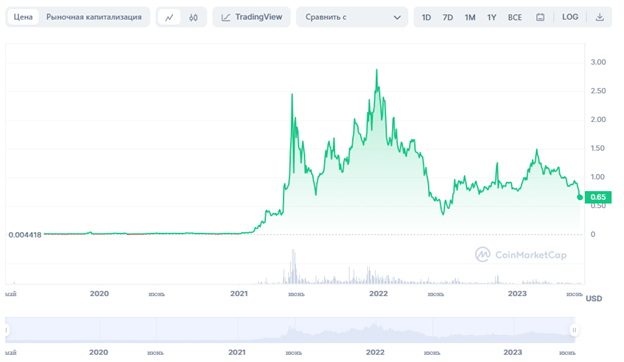Click the 2022 label on chart axis
This screenshot has width=624, height=362.
tap(378, 294)
